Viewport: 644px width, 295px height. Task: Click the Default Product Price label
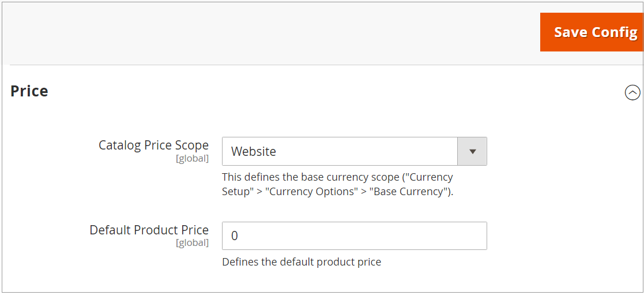[x=149, y=230]
